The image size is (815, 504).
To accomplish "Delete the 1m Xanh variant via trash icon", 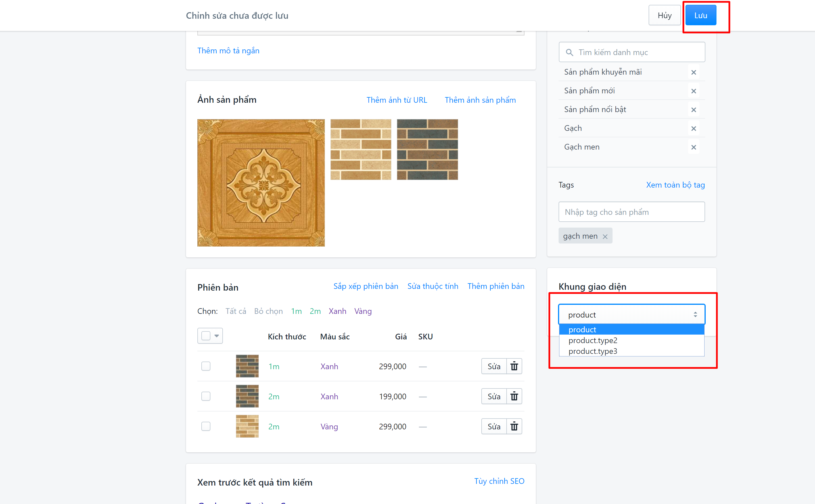I will (x=514, y=366).
